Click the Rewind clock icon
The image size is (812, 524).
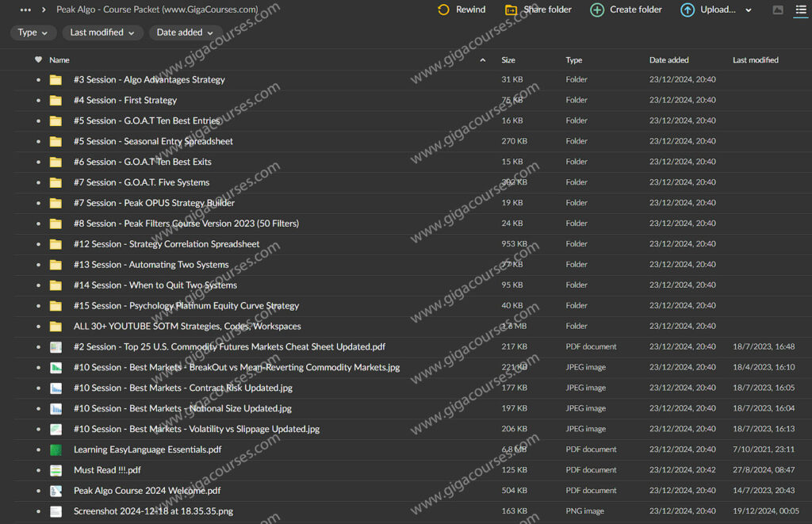(443, 10)
